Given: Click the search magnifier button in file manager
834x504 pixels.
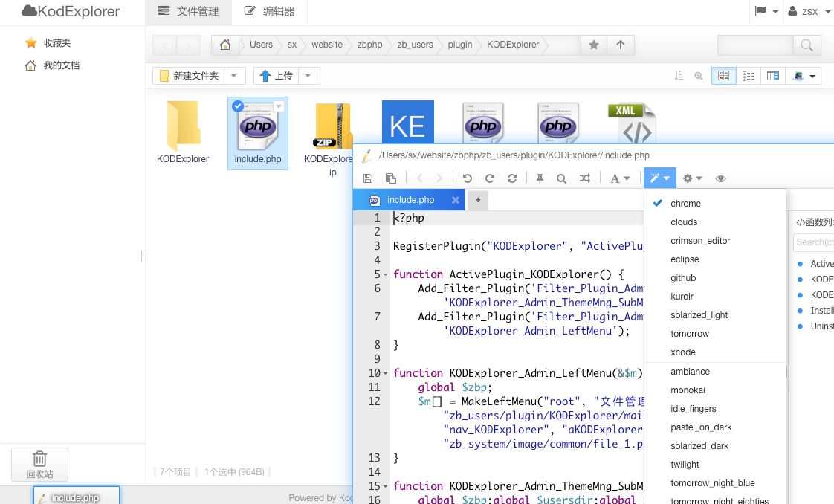Looking at the screenshot, I should 807,46.
